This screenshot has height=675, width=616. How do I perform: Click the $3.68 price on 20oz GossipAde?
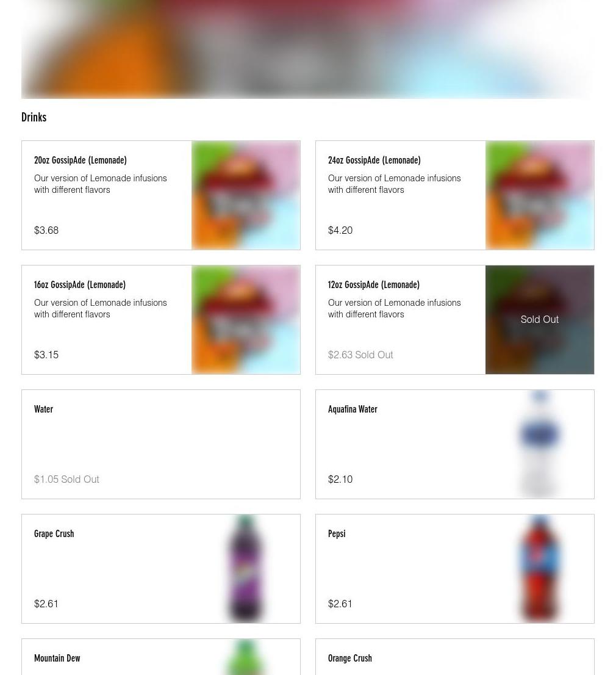(46, 230)
